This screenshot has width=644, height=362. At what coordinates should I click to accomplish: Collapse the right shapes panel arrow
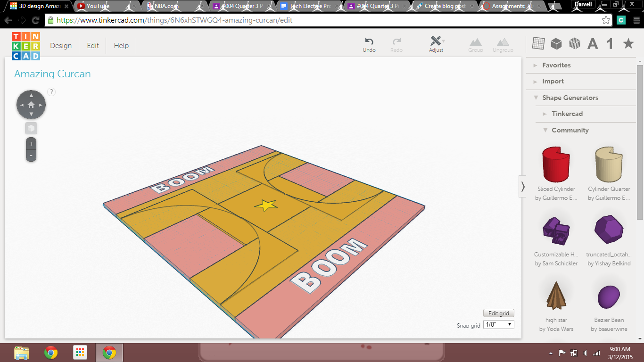(x=522, y=187)
